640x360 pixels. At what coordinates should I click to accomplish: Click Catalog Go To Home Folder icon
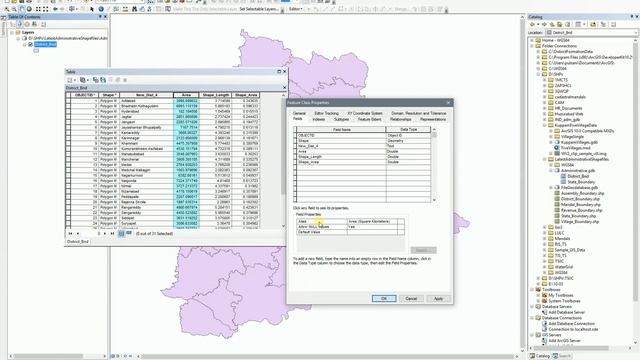point(560,24)
